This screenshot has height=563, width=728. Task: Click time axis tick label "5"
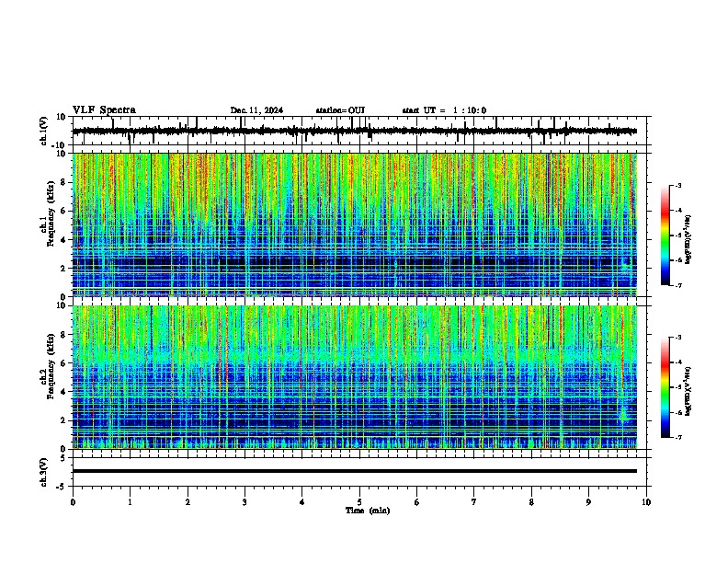tap(359, 502)
